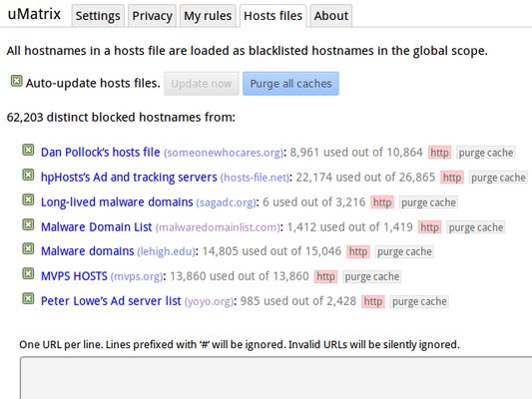This screenshot has width=532, height=399.
Task: Click the Update now button
Action: (x=202, y=84)
